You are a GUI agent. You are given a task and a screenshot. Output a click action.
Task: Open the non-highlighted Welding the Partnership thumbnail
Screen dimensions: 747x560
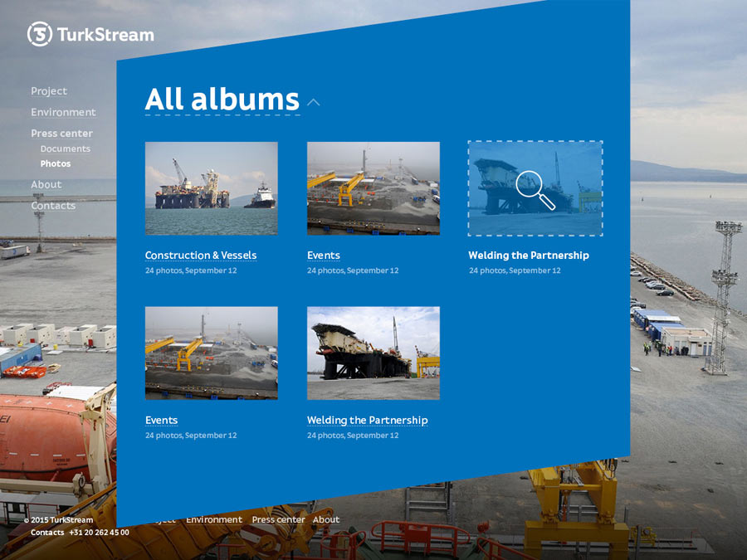point(373,353)
